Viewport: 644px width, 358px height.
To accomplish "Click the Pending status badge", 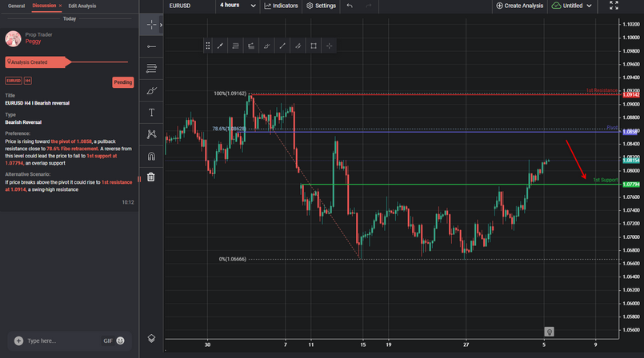I will tap(123, 82).
